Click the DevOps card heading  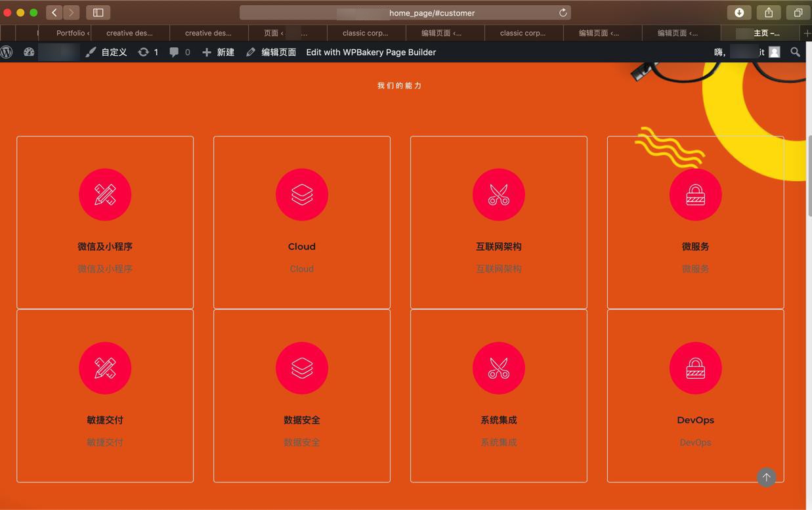696,420
